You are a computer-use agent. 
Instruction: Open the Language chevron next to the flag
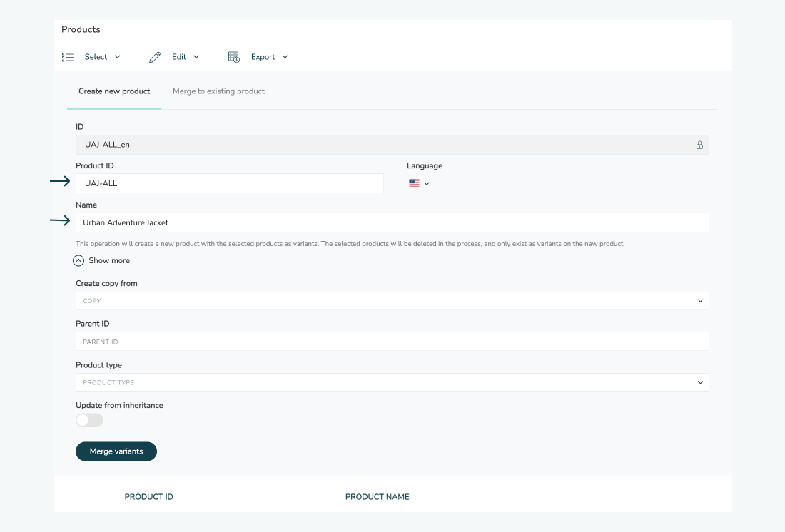point(427,184)
